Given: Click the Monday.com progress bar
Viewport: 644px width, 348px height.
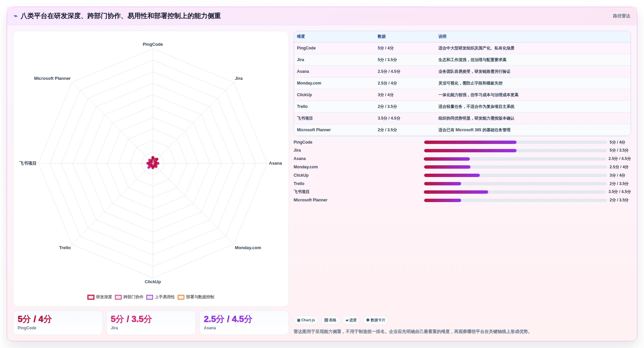Looking at the screenshot, I should [x=515, y=167].
